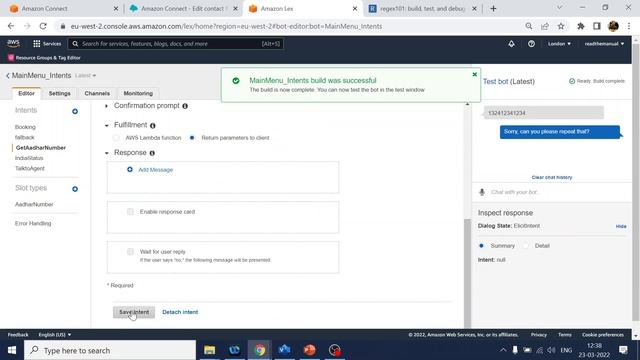Show Response info icon

[x=152, y=153]
